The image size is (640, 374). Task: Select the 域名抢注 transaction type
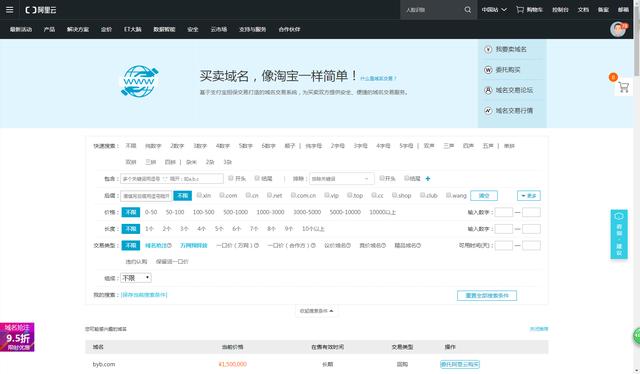(156, 245)
